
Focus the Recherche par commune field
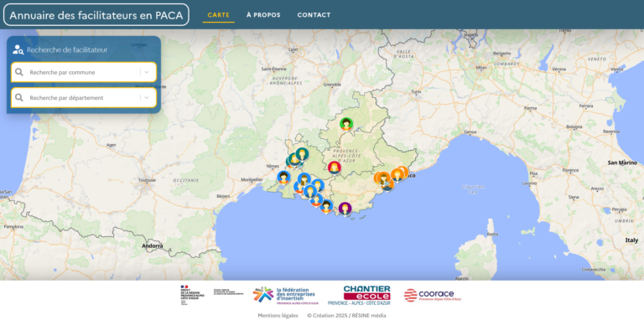tap(84, 72)
